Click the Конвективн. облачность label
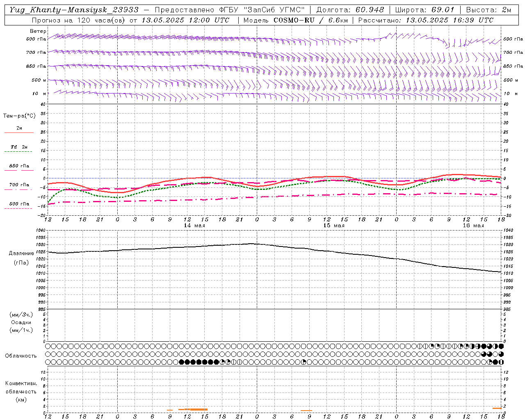The image size is (525, 420). pyautogui.click(x=21, y=388)
